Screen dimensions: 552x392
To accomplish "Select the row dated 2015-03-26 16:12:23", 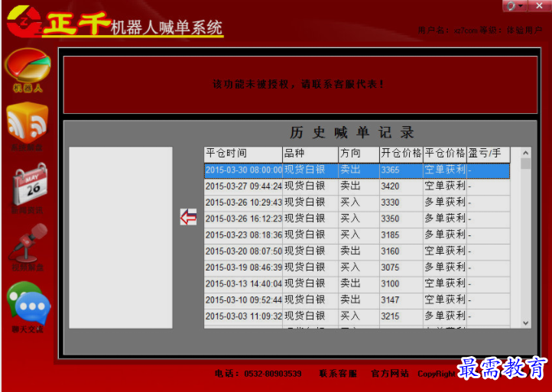I will (x=357, y=219).
